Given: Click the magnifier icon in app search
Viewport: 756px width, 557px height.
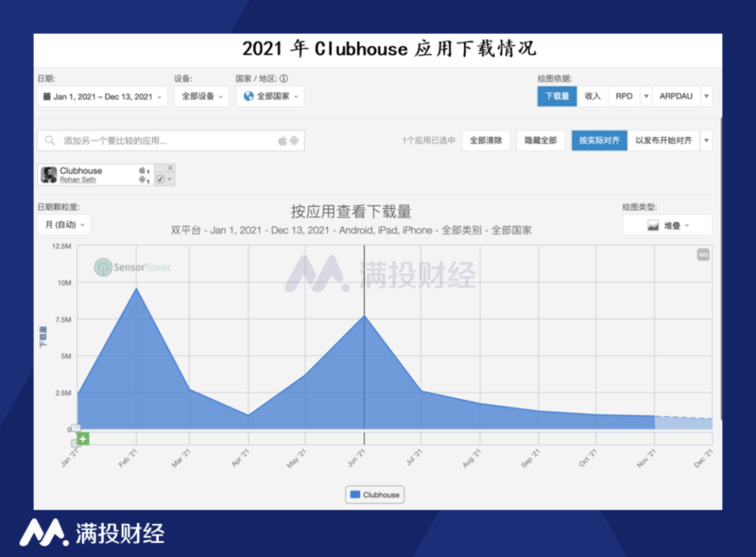Looking at the screenshot, I should coord(50,141).
